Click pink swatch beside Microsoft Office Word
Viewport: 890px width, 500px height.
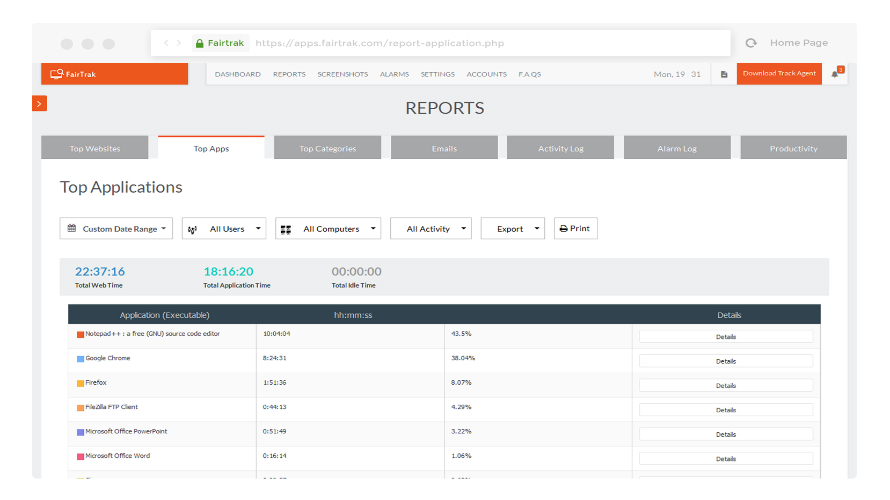point(81,456)
